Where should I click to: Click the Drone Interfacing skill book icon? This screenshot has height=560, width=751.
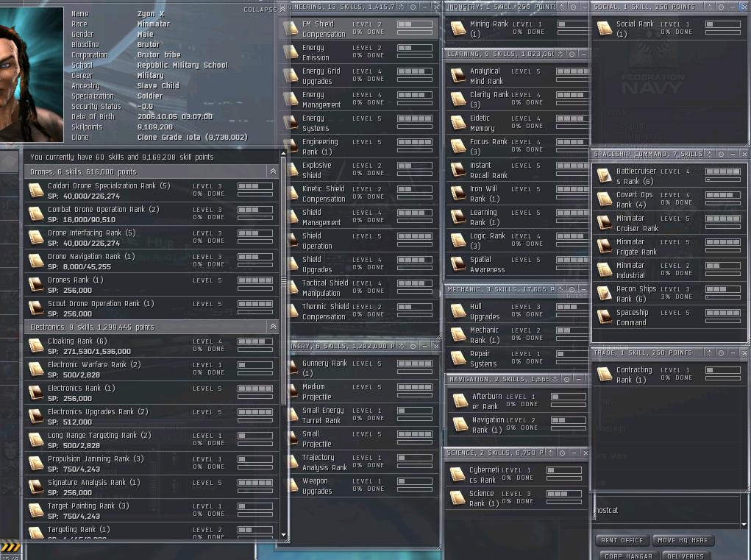36,238
